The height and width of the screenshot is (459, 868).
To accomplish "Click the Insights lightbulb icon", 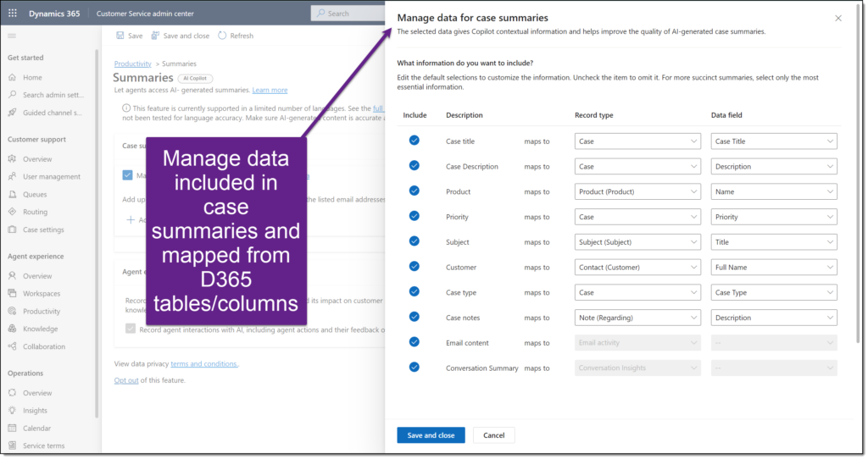I will pyautogui.click(x=12, y=411).
